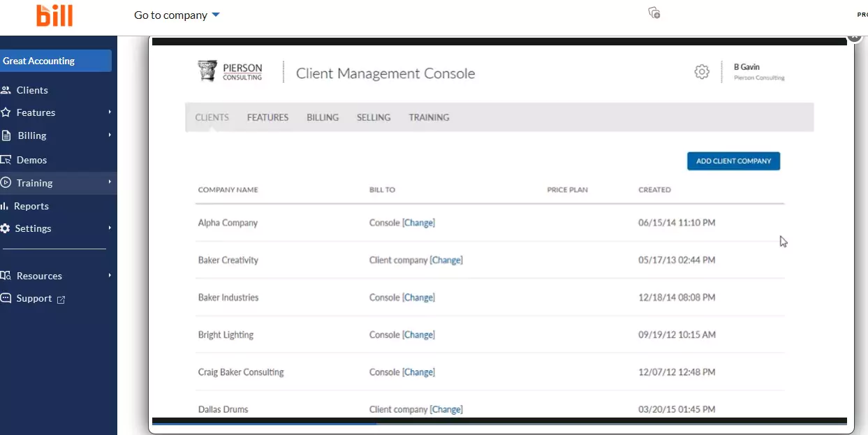Image resolution: width=868 pixels, height=435 pixels.
Task: Click the shield icon in top bar
Action: click(654, 13)
